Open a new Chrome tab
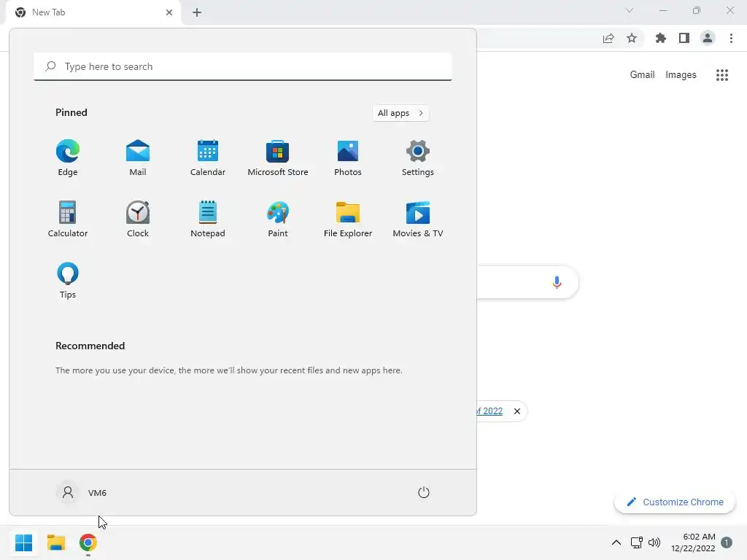The width and height of the screenshot is (747, 560). coord(197,12)
